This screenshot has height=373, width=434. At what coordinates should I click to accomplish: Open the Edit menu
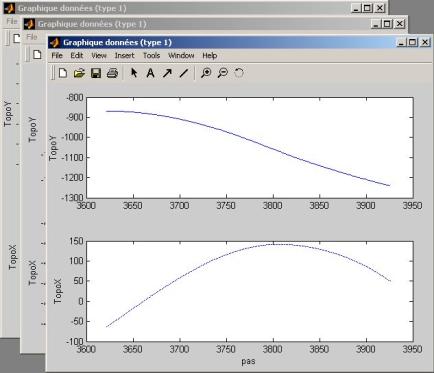pos(77,56)
